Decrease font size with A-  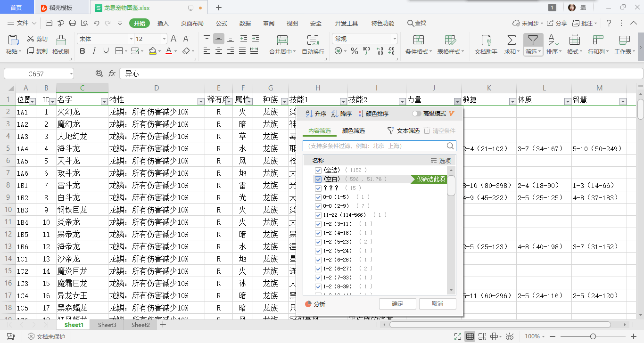186,39
